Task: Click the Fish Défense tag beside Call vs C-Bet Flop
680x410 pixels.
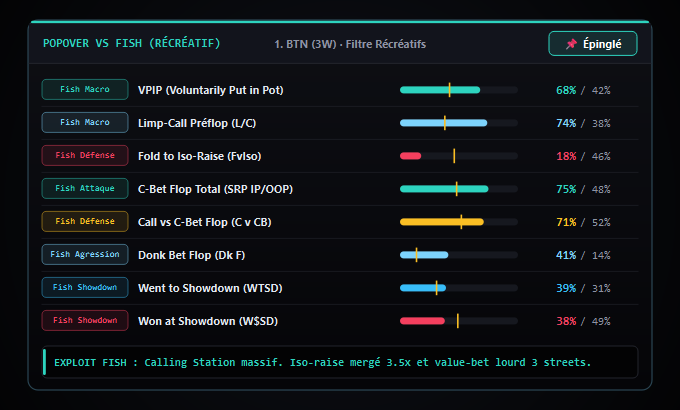Action: click(85, 221)
